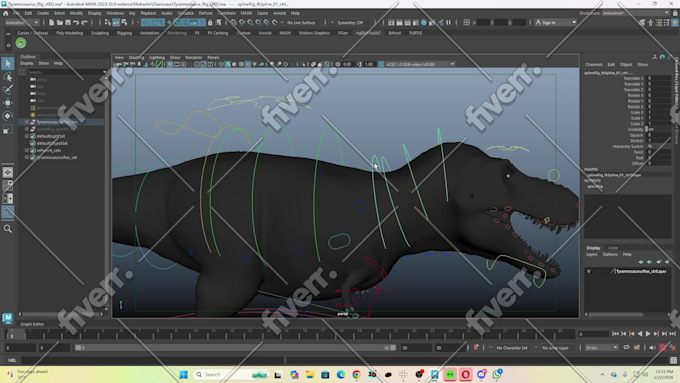Open the Script Editor icon at bottom right
Viewport: 680px width, 383px height.
pos(673,360)
